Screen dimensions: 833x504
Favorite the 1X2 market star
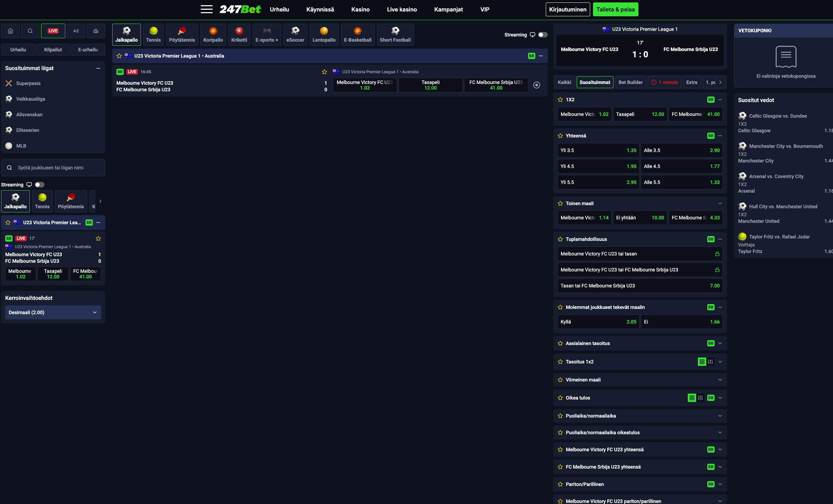coord(560,100)
